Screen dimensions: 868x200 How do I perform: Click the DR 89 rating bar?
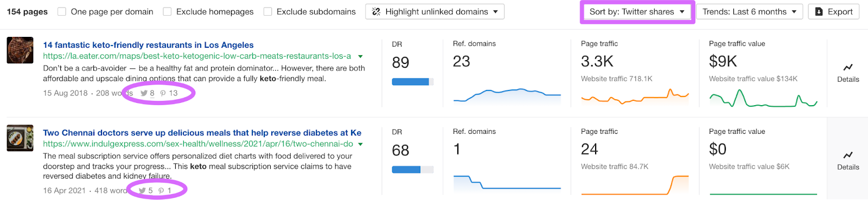pyautogui.click(x=413, y=82)
